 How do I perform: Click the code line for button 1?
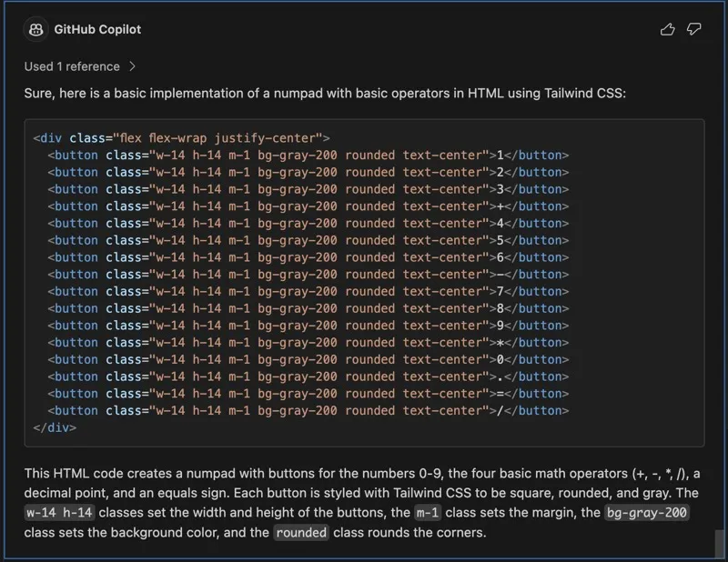point(308,155)
